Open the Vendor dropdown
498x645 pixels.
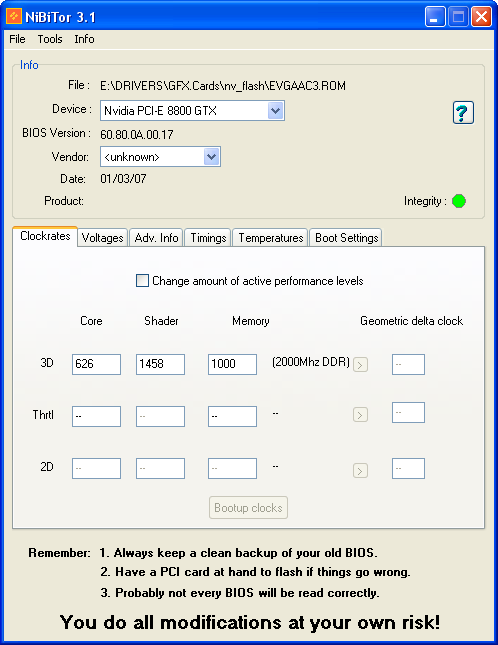(211, 157)
